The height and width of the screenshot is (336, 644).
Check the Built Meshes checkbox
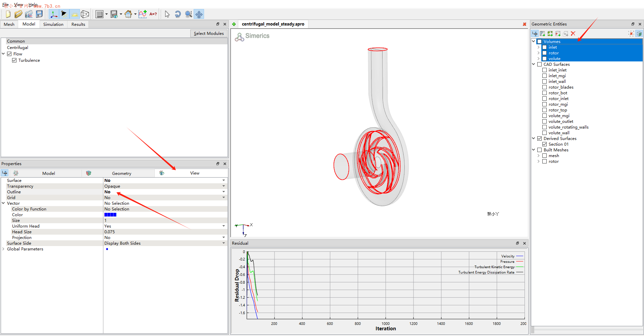tap(539, 150)
